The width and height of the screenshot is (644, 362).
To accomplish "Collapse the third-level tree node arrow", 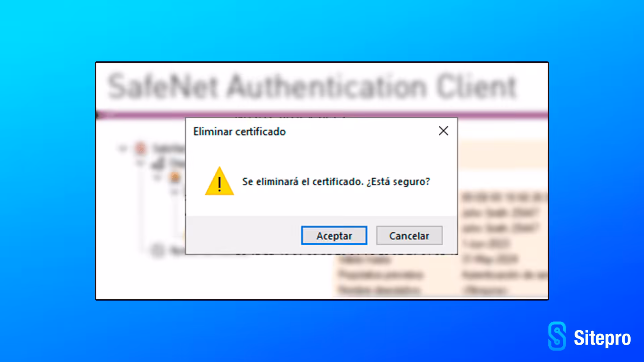I will point(157,177).
